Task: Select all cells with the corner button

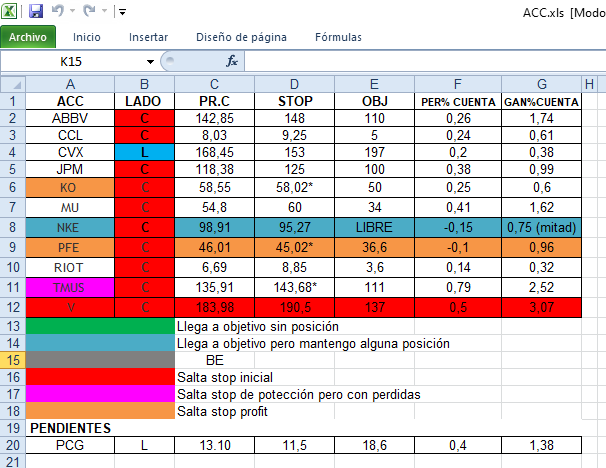Action: (x=13, y=84)
